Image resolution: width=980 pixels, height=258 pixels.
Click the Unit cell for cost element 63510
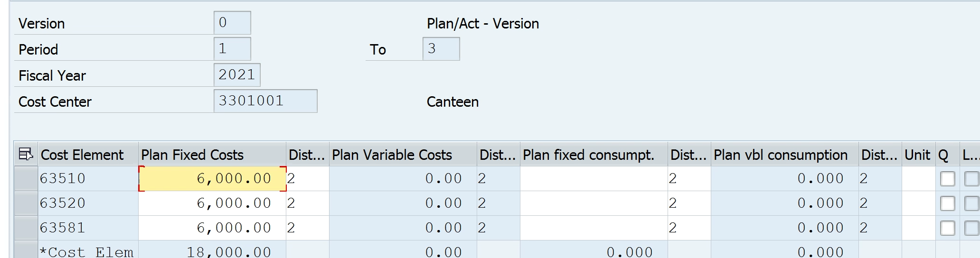[x=918, y=179]
